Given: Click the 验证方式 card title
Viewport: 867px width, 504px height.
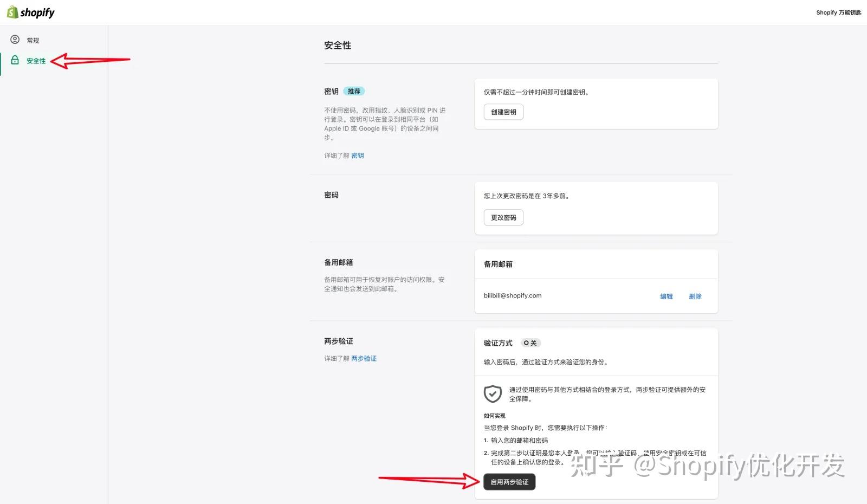Looking at the screenshot, I should coord(498,343).
